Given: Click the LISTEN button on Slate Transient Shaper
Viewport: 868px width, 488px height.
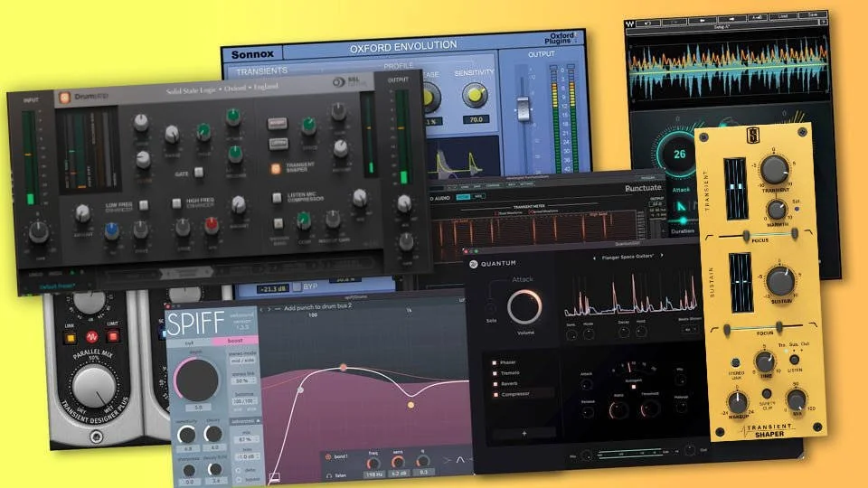Looking at the screenshot, I should pos(794,360).
